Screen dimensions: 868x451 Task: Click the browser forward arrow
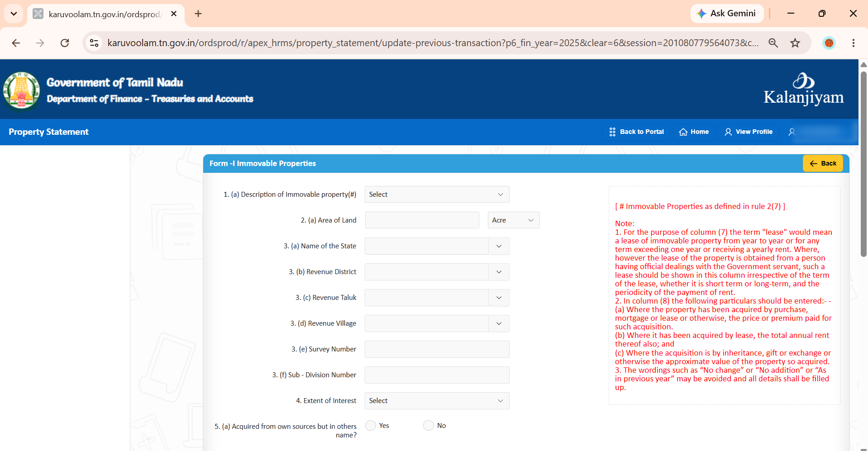40,43
